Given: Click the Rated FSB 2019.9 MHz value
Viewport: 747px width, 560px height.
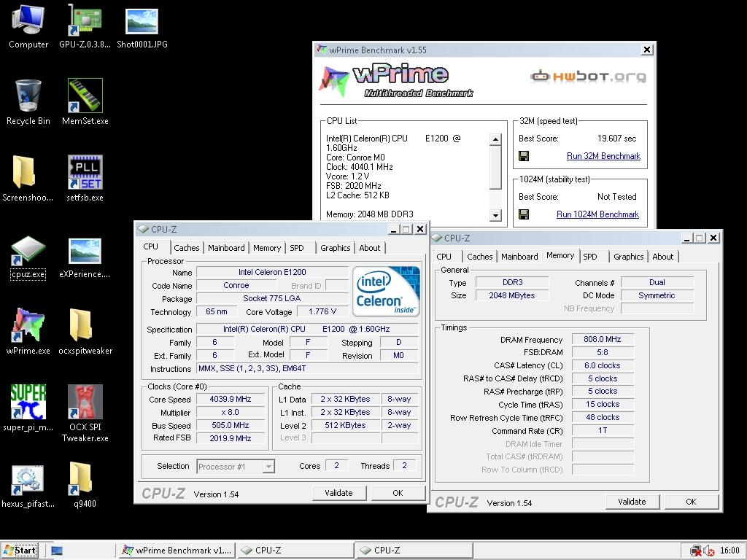Looking at the screenshot, I should coord(230,438).
